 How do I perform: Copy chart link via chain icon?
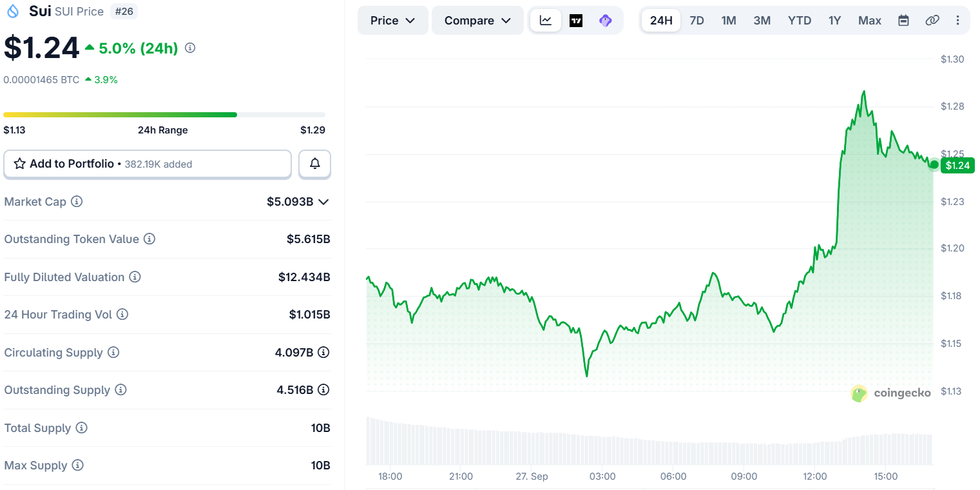coord(932,21)
